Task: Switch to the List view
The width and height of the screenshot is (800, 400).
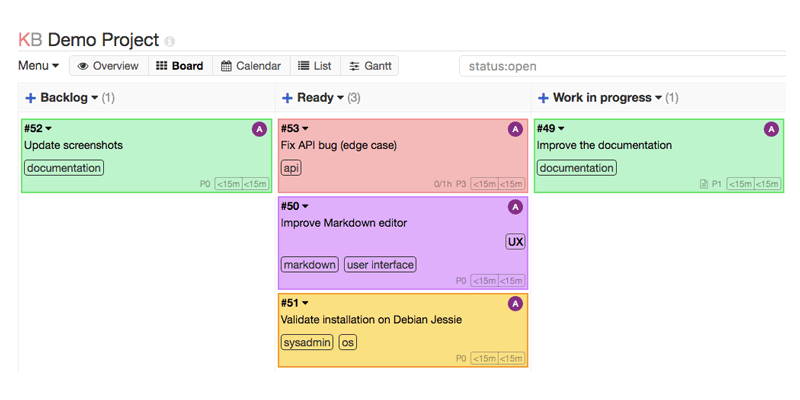Action: click(x=314, y=66)
